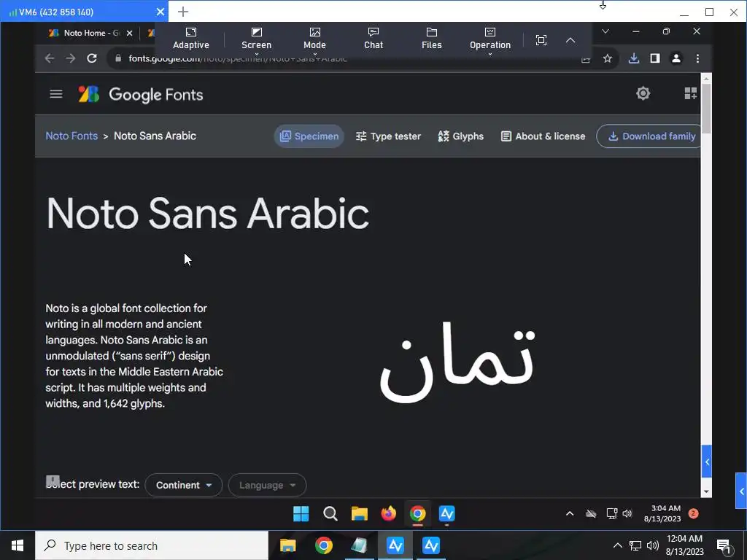Viewport: 747px width, 560px height.
Task: Open Files in the remote toolbar
Action: [x=432, y=39]
